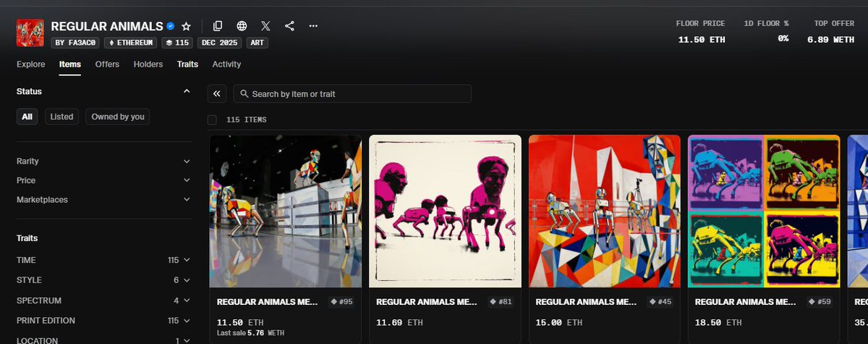The height and width of the screenshot is (344, 868).
Task: Click the #45 rarity rank badge
Action: [x=660, y=301]
